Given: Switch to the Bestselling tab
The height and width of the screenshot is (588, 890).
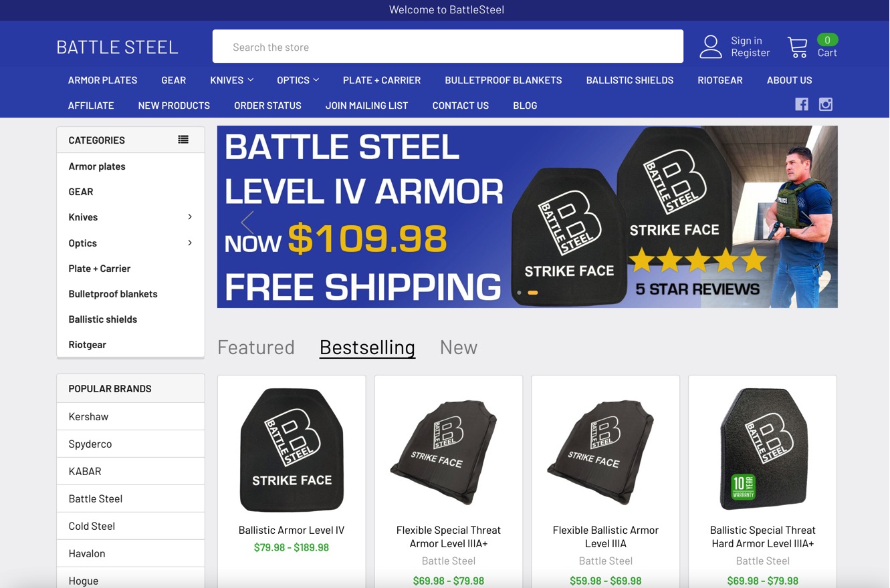Looking at the screenshot, I should click(367, 347).
